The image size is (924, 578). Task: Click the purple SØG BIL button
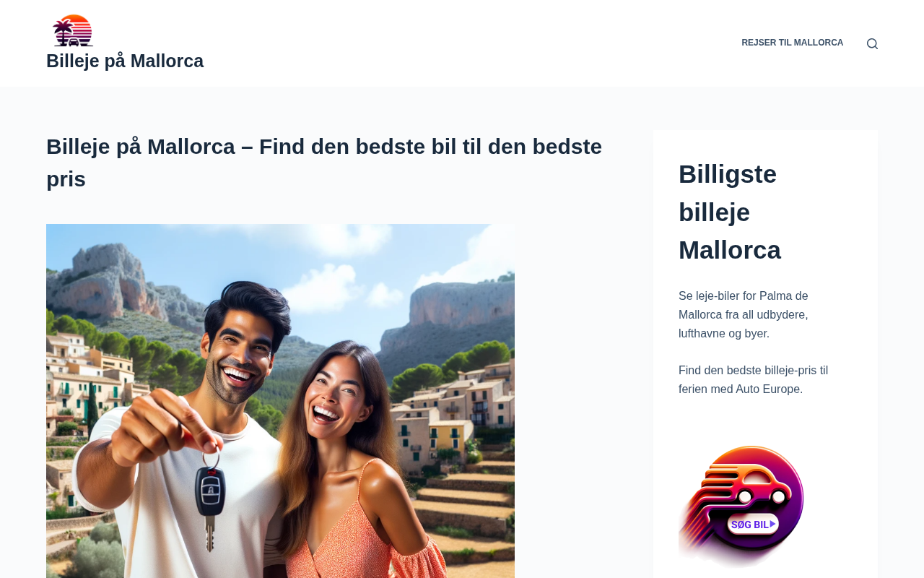click(753, 524)
